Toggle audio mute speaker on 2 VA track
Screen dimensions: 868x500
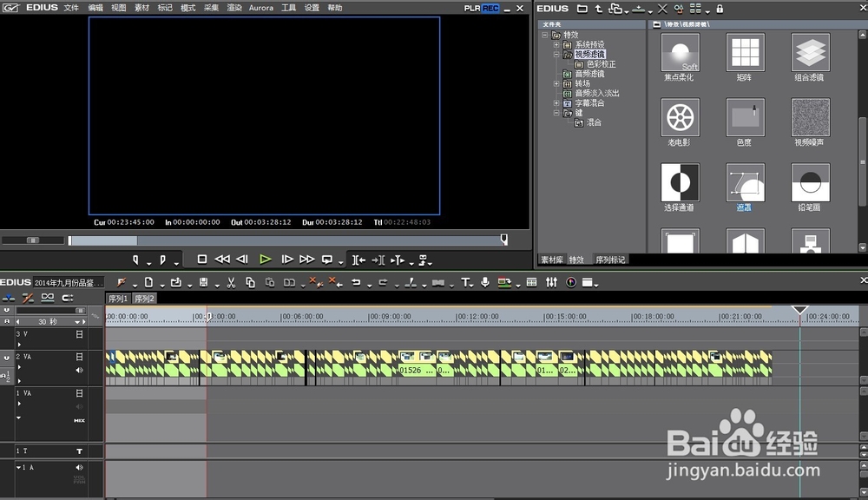[x=79, y=370]
